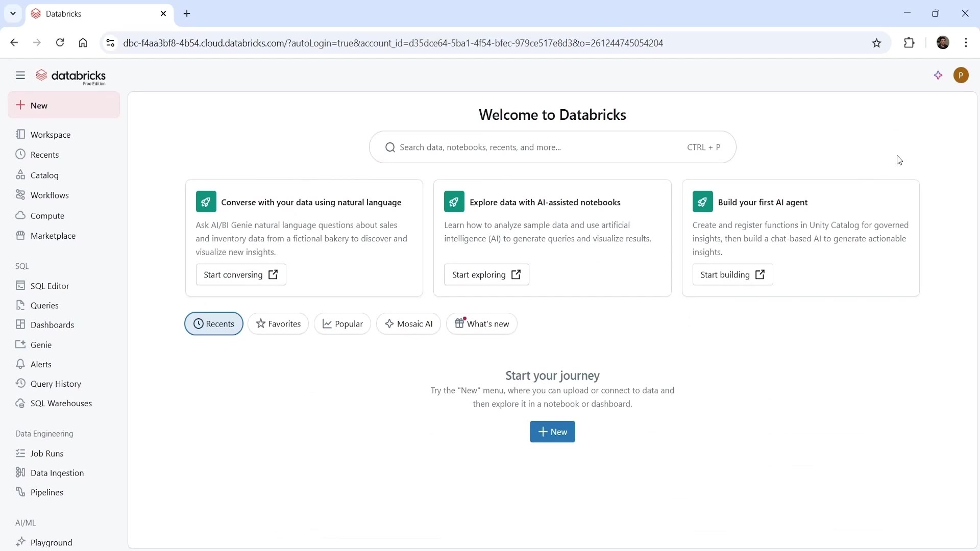Open the SQL Editor
Viewport: 980px width, 551px height.
click(x=64, y=286)
